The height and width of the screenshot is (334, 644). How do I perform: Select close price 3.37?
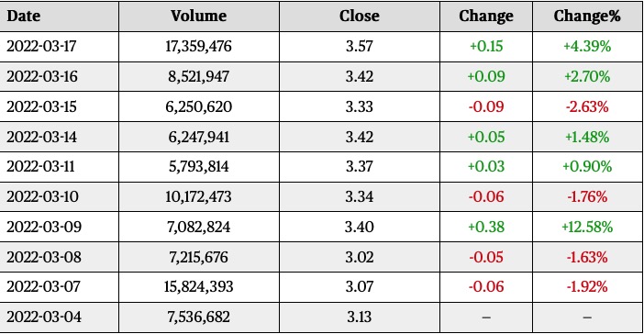click(x=360, y=166)
